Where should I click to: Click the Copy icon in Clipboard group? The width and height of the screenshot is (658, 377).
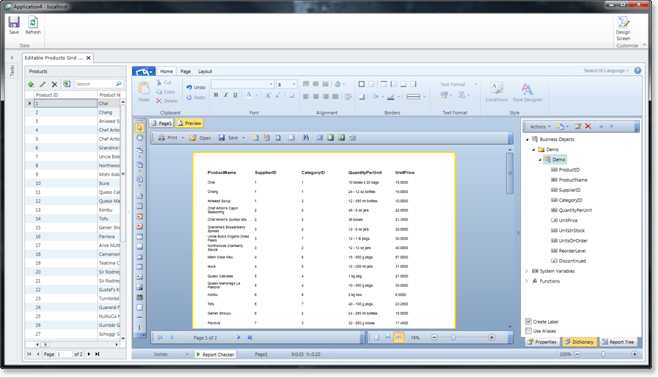pyautogui.click(x=159, y=92)
